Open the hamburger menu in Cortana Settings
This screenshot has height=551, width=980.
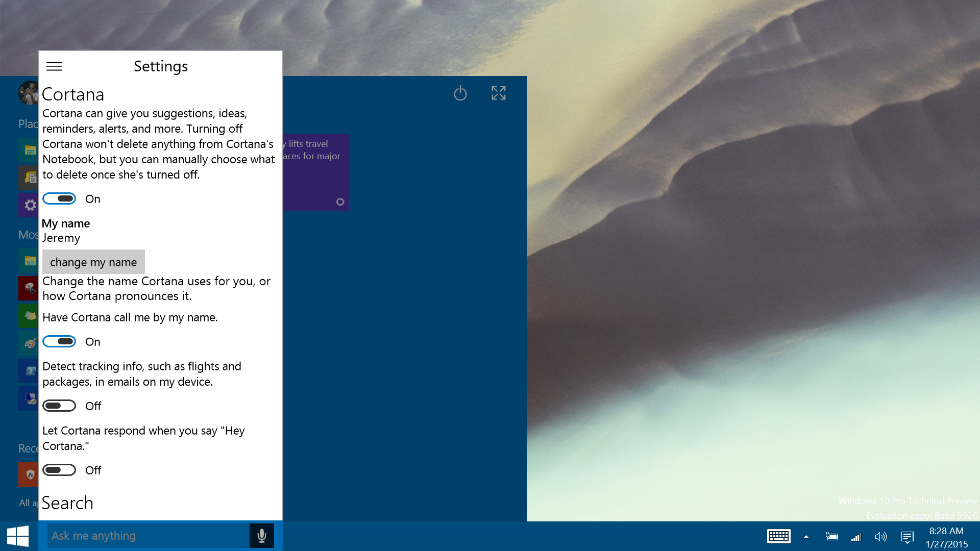point(54,66)
